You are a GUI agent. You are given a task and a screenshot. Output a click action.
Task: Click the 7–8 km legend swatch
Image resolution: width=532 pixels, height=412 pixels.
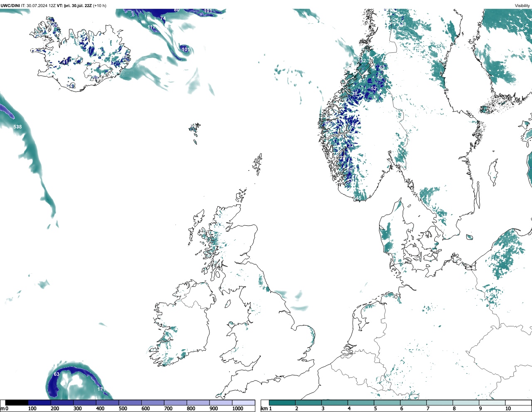[439, 403]
